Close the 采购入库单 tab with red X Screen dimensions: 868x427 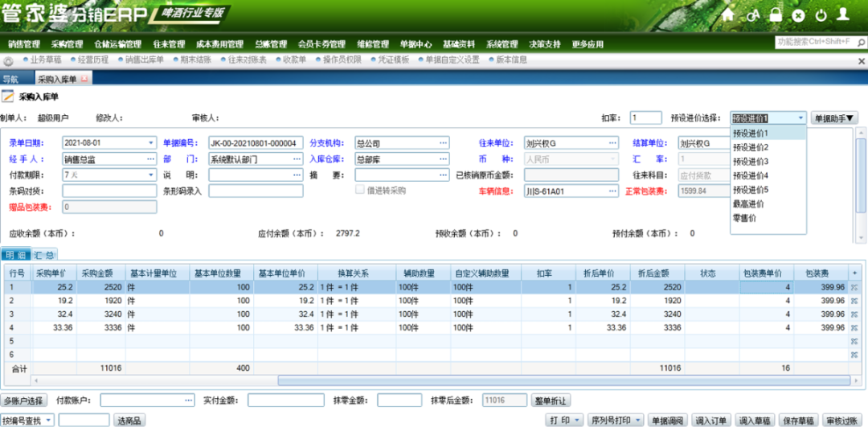tap(84, 79)
